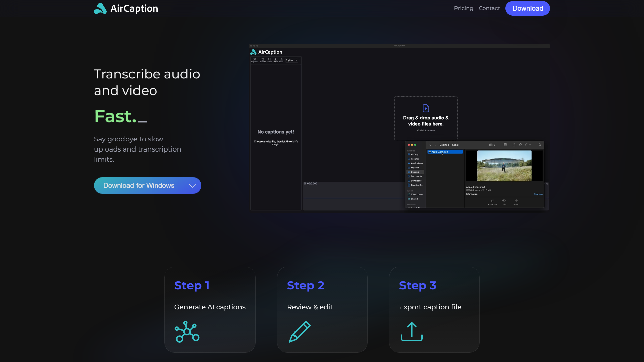The width and height of the screenshot is (644, 362).
Task: Click the Step 2 pencil icon
Action: point(300,331)
